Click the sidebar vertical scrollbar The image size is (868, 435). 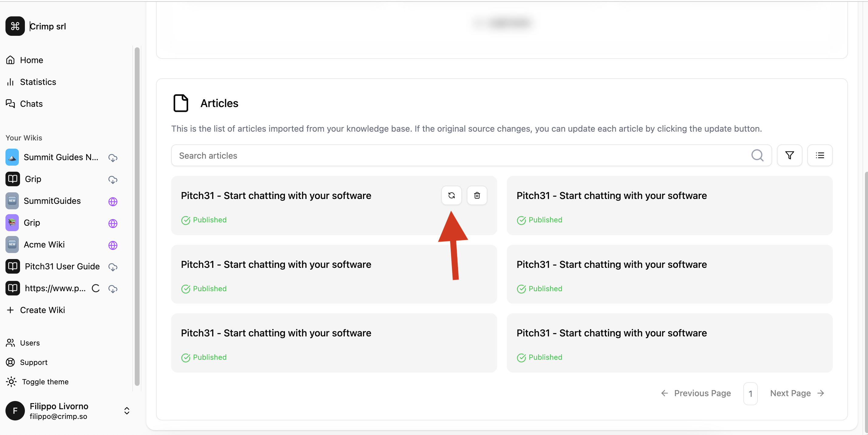pyautogui.click(x=137, y=215)
